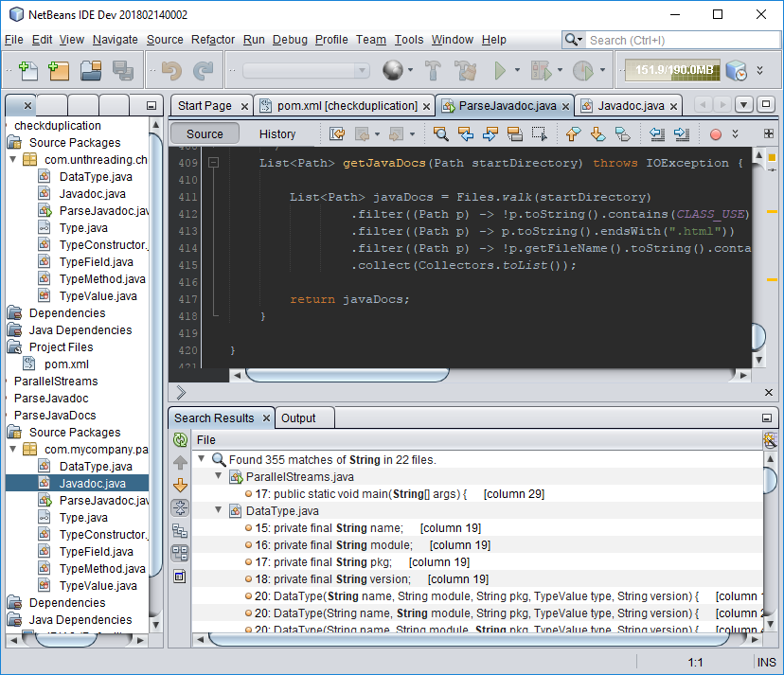Open Run Project dropdown arrow

point(517,70)
